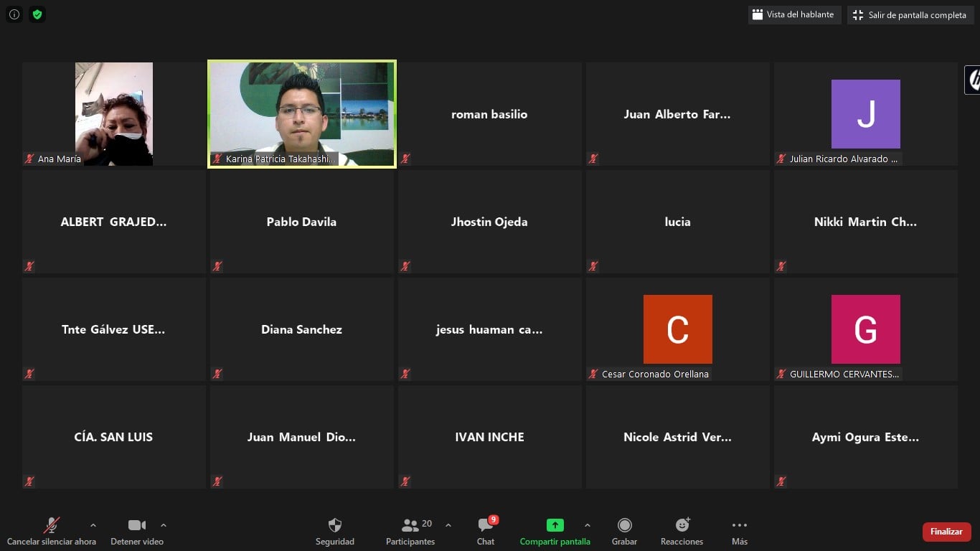Open the Reacciones emoji menu
Viewport: 980px width, 551px height.
pyautogui.click(x=682, y=532)
